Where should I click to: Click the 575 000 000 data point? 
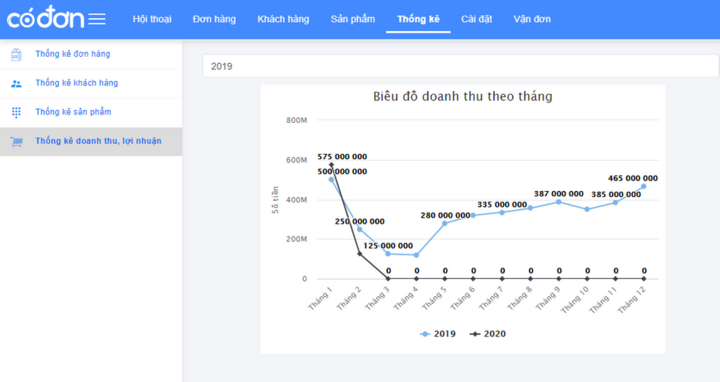click(x=331, y=164)
